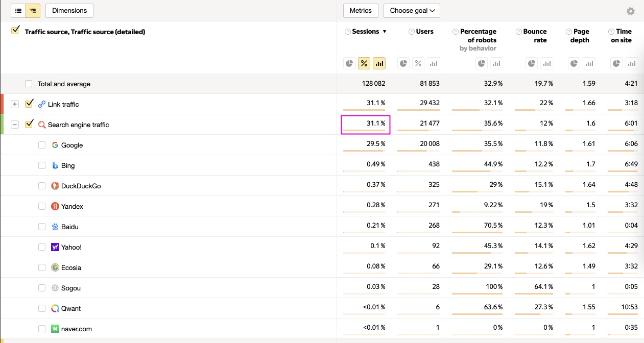The image size is (644, 343).
Task: Uncheck the Link traffic checkbox
Action: point(29,104)
